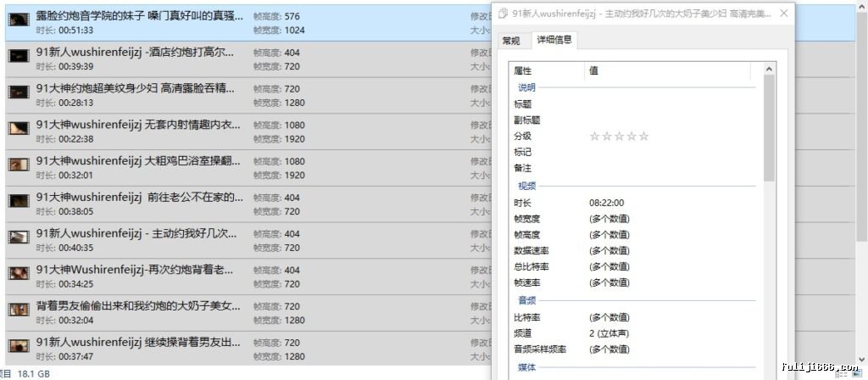Click the 音频 section heading
Screen dimensions: 868x380
pyautogui.click(x=526, y=301)
